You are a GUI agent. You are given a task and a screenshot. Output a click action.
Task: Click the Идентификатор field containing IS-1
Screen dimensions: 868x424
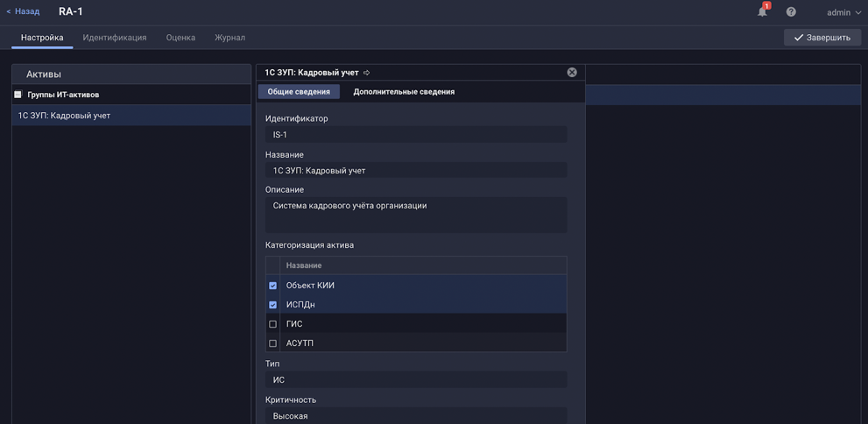point(416,135)
